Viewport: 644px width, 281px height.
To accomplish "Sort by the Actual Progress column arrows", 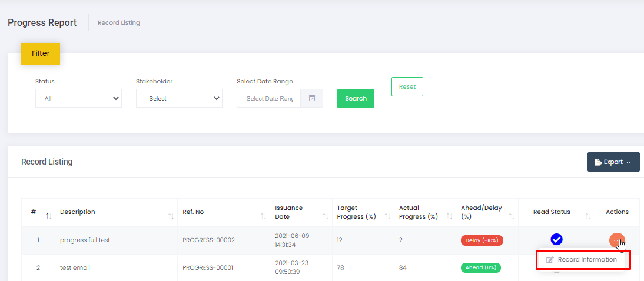I will click(450, 216).
